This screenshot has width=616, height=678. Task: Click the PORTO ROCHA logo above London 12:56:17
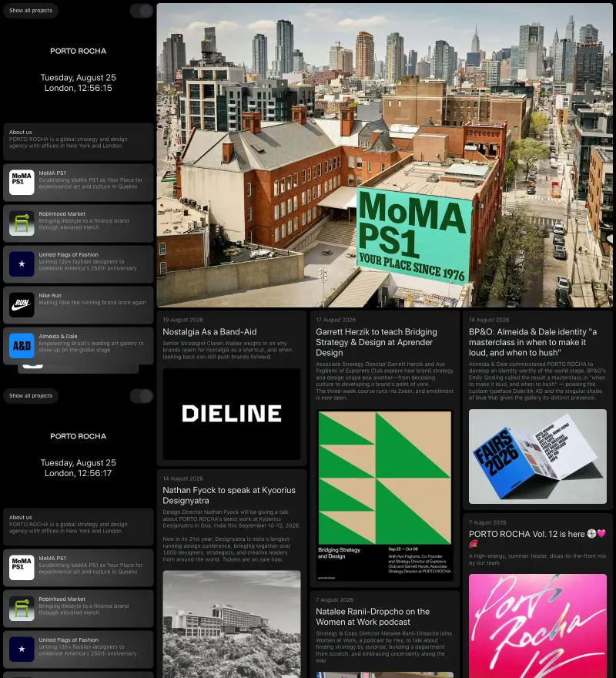(x=79, y=436)
